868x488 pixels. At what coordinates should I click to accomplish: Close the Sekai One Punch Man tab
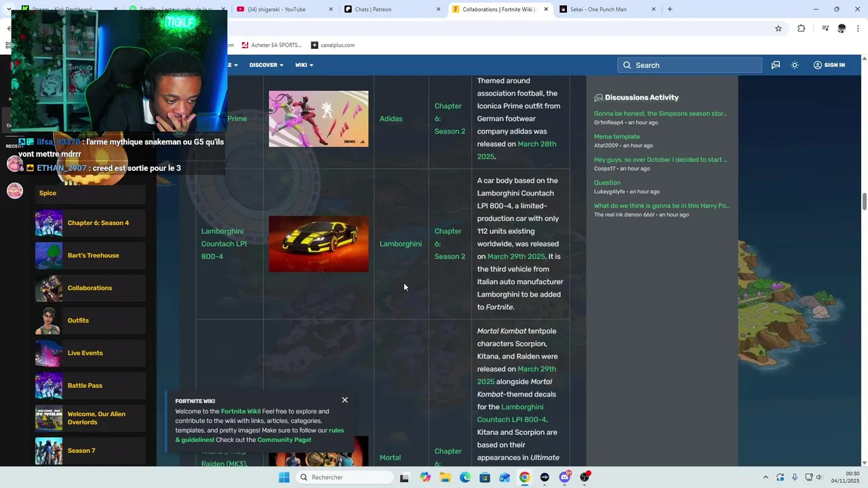pos(654,9)
